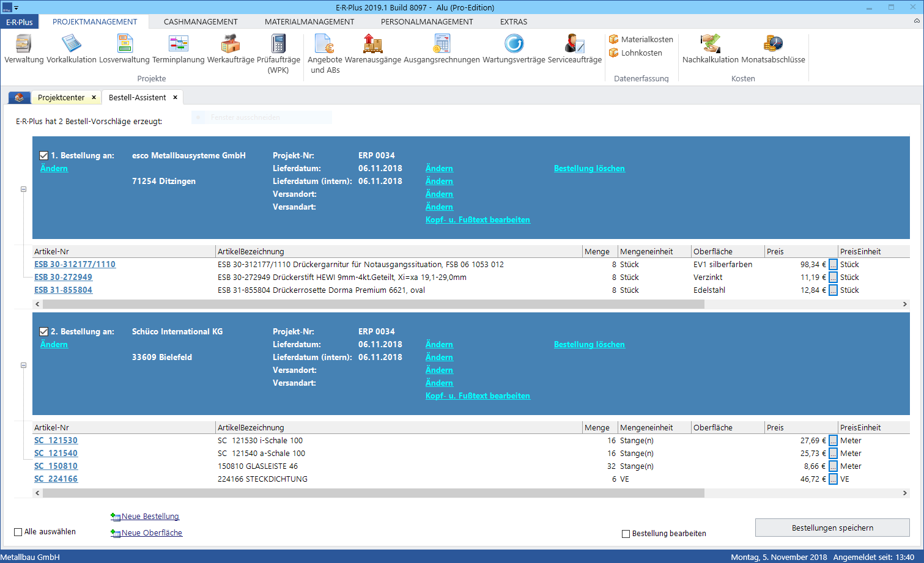Open the Verwaltung ribbon icon
This screenshot has height=563, width=924.
(24, 49)
